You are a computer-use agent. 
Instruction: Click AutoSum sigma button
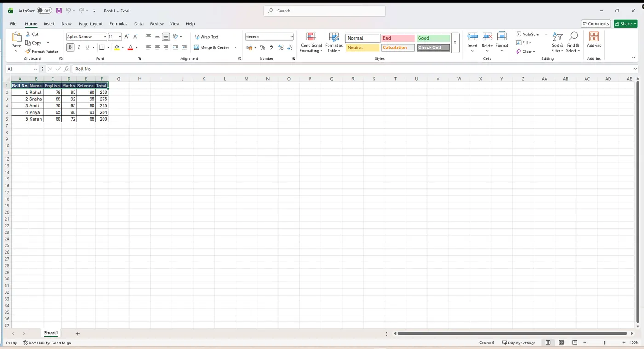tap(528, 34)
